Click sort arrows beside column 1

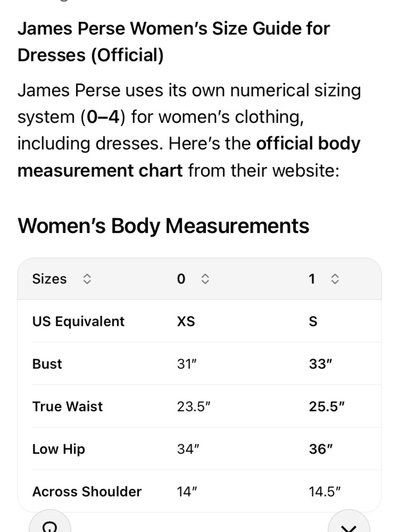335,279
